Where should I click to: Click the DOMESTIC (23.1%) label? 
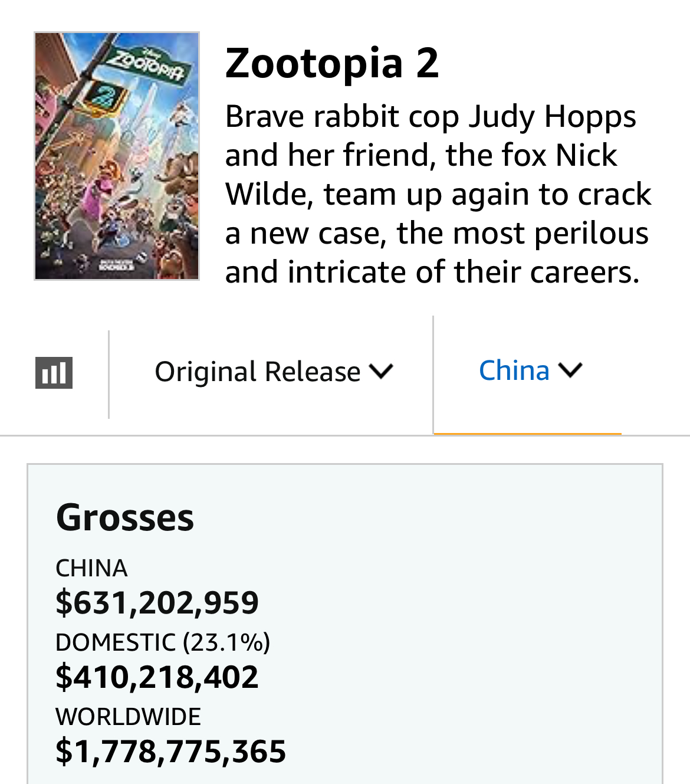click(163, 642)
